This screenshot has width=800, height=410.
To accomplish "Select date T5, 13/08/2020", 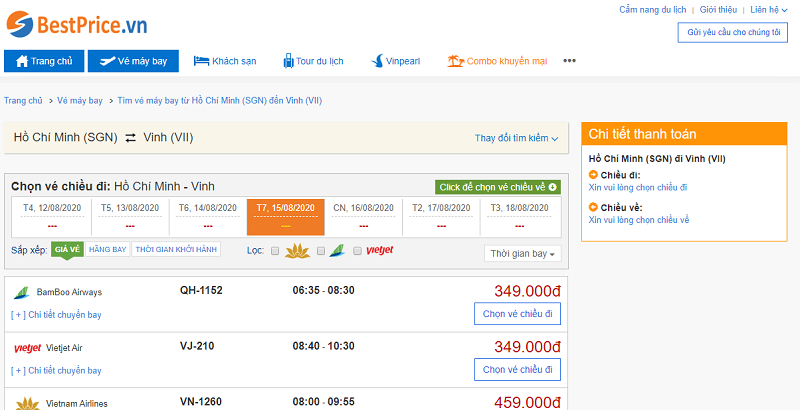I will click(x=130, y=217).
